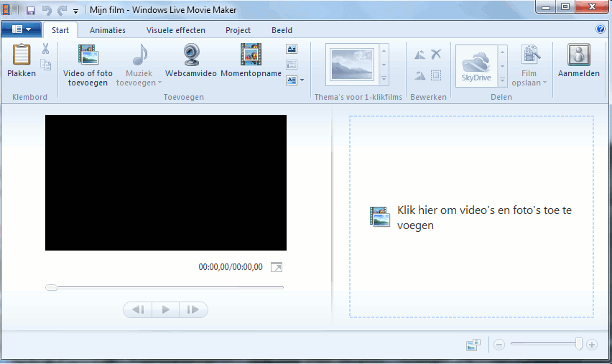Click the Film opslaan icon
The image size is (612, 364).
(x=529, y=55)
